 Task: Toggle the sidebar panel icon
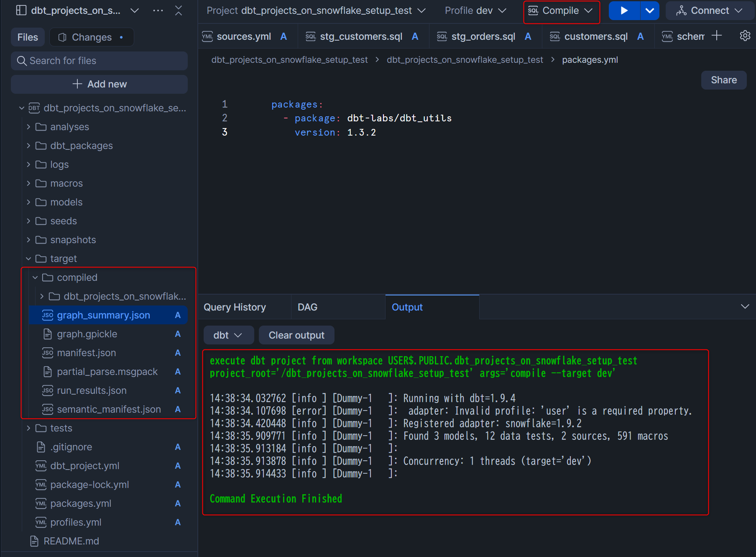(x=21, y=10)
